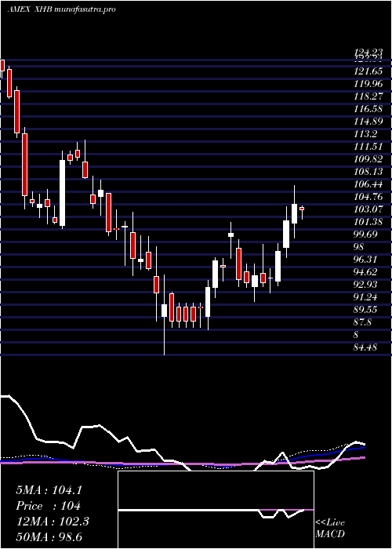Click the 113.2 price axis label

366,134
